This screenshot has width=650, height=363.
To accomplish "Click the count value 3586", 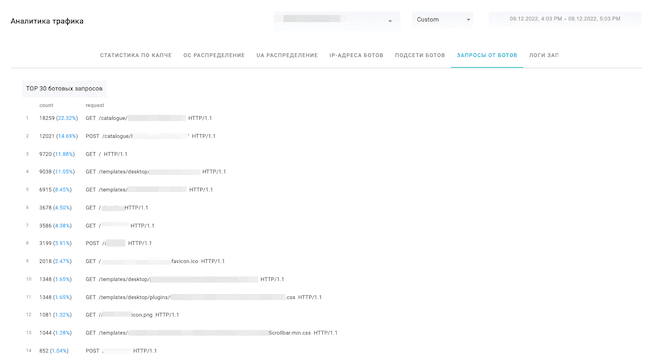I will coord(46,226).
